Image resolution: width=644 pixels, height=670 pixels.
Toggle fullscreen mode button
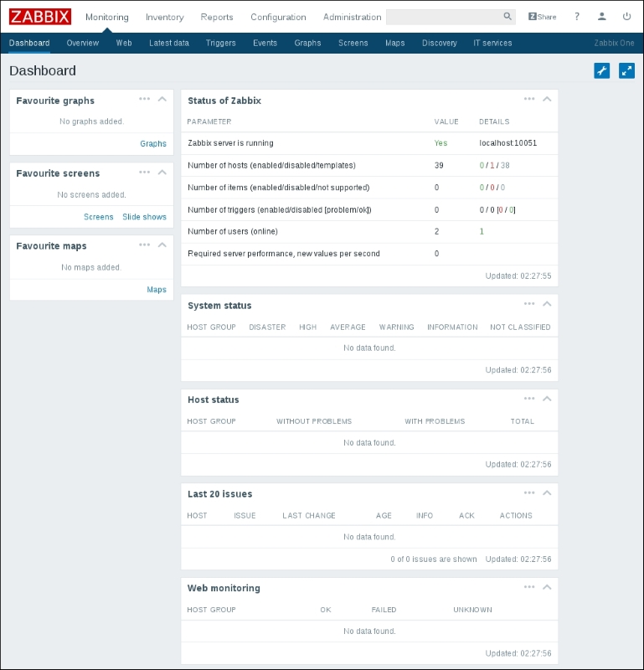click(626, 70)
